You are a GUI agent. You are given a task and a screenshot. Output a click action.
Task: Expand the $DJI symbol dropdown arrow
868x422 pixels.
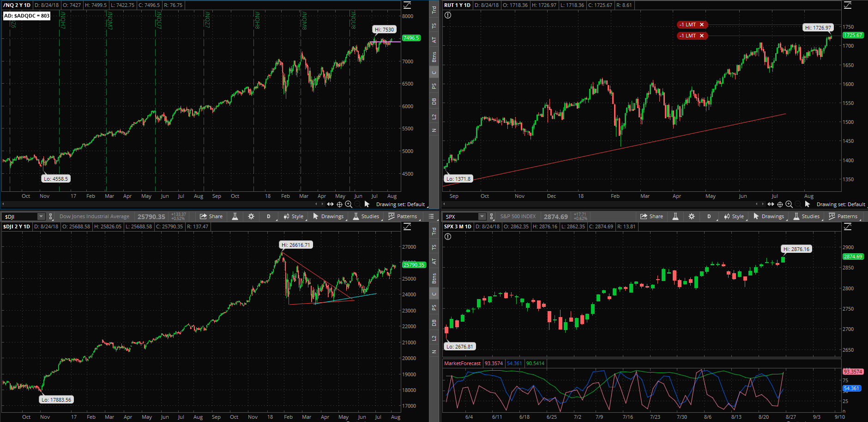point(41,216)
